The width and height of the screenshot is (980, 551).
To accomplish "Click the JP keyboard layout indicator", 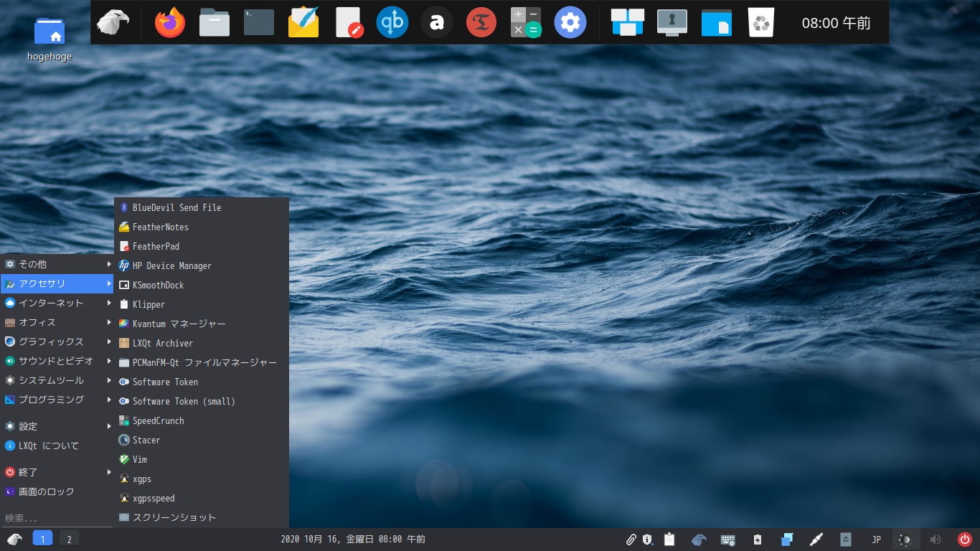I will [877, 540].
